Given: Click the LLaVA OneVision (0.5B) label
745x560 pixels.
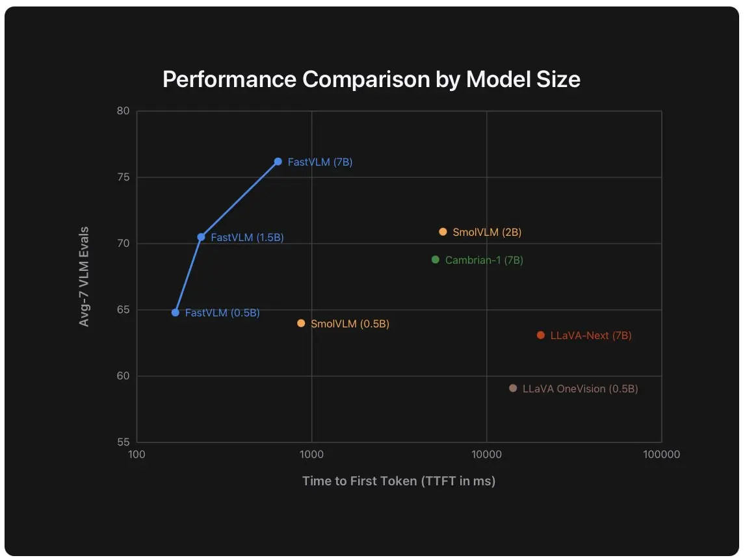Looking at the screenshot, I should click(580, 388).
